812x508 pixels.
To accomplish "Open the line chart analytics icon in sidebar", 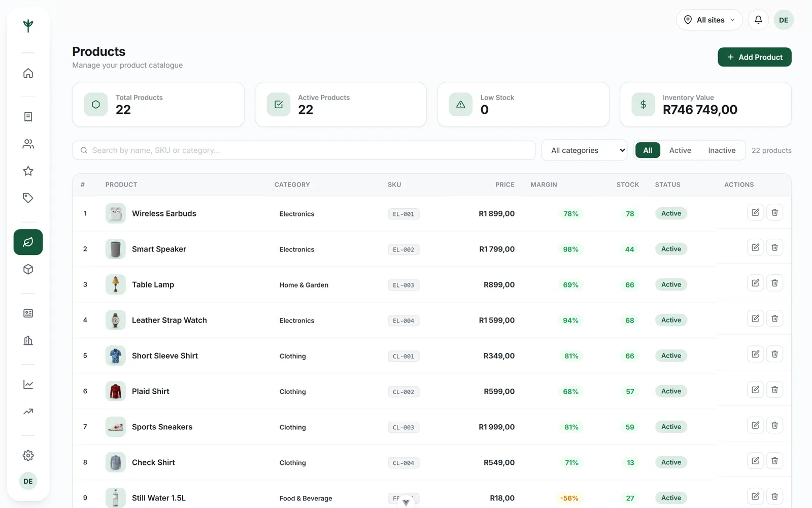I will click(28, 385).
